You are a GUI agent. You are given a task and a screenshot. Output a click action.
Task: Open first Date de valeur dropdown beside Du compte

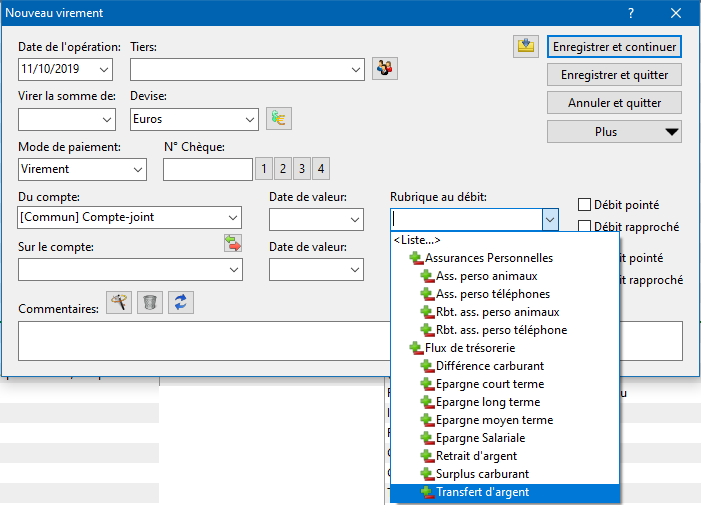(x=355, y=219)
